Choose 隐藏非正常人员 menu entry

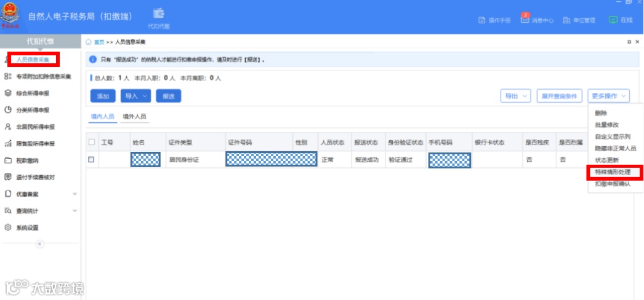pos(615,149)
